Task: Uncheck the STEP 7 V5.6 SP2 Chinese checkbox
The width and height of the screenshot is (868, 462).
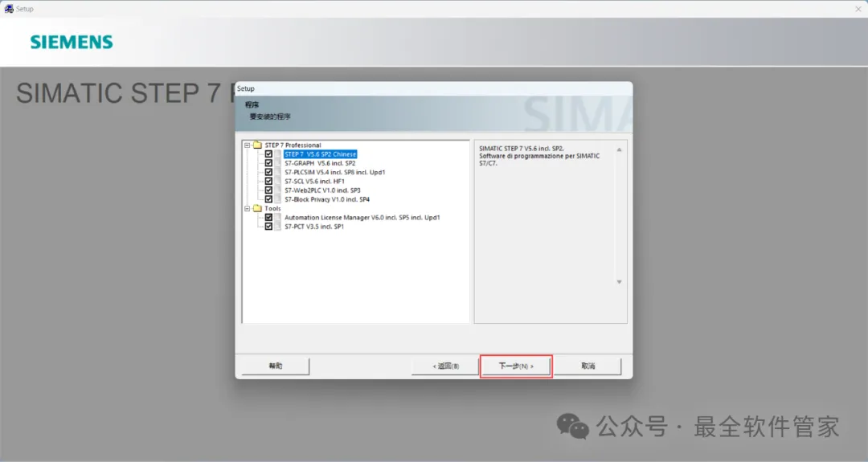Action: click(268, 154)
